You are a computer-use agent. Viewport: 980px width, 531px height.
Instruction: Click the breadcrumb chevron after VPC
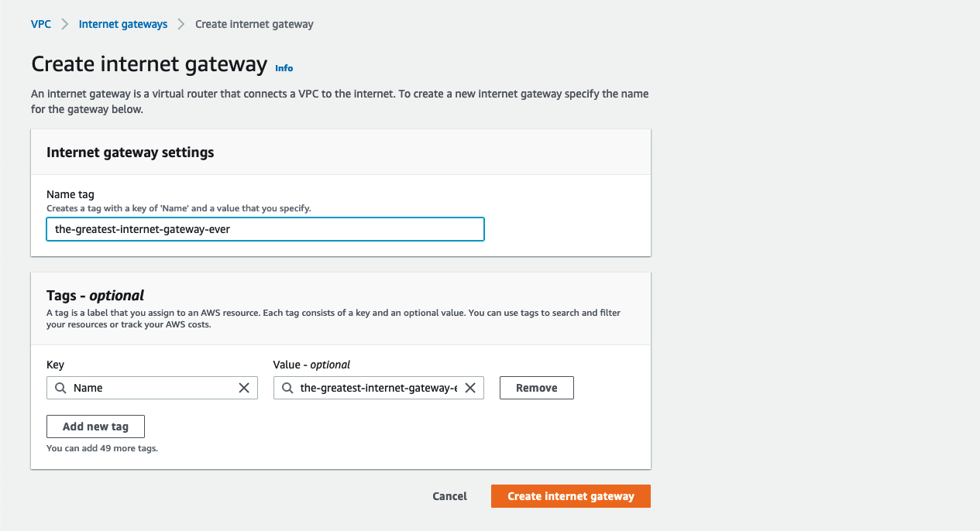point(65,24)
